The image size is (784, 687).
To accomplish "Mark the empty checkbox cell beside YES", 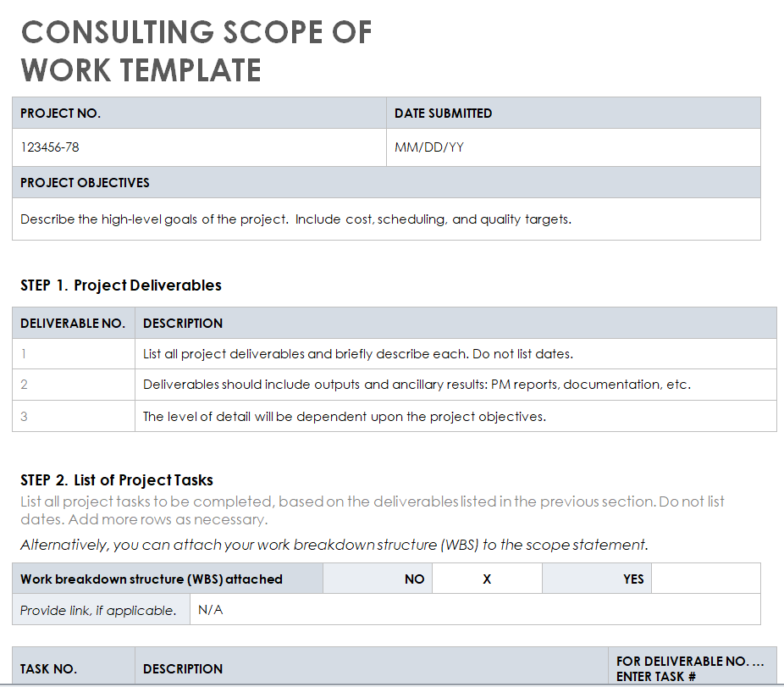I will coord(705,579).
